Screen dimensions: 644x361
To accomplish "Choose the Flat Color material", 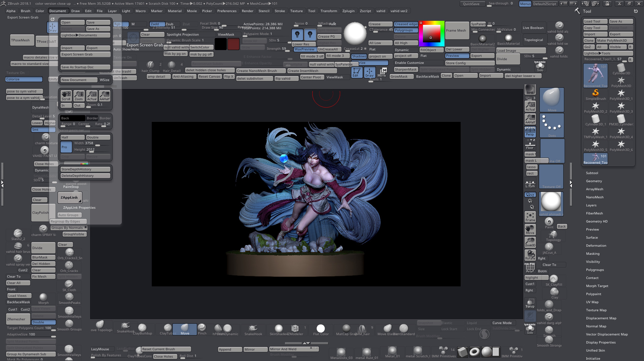I will click(x=321, y=329).
